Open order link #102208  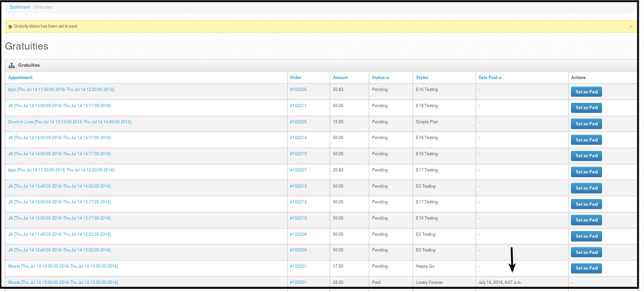click(x=298, y=234)
